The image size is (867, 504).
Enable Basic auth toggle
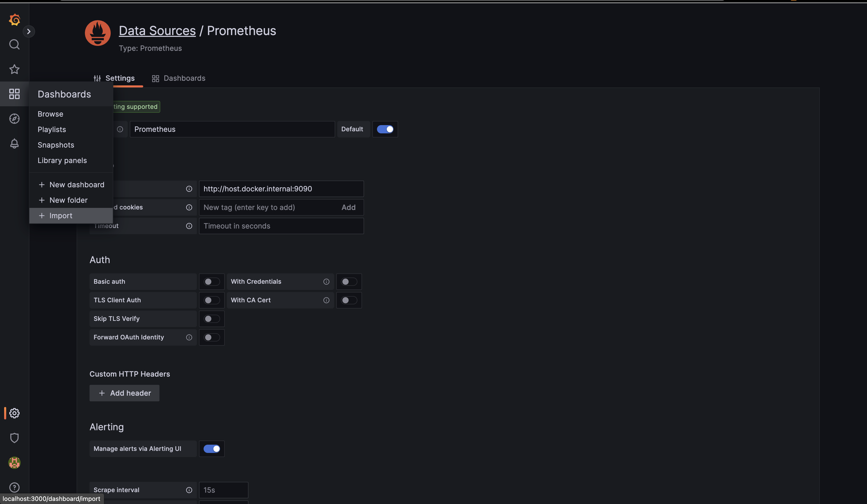(211, 282)
